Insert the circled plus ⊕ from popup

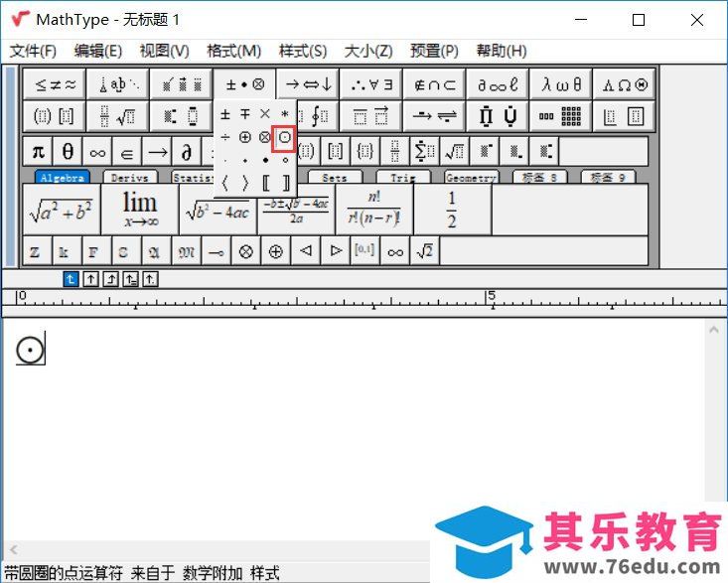pos(245,137)
